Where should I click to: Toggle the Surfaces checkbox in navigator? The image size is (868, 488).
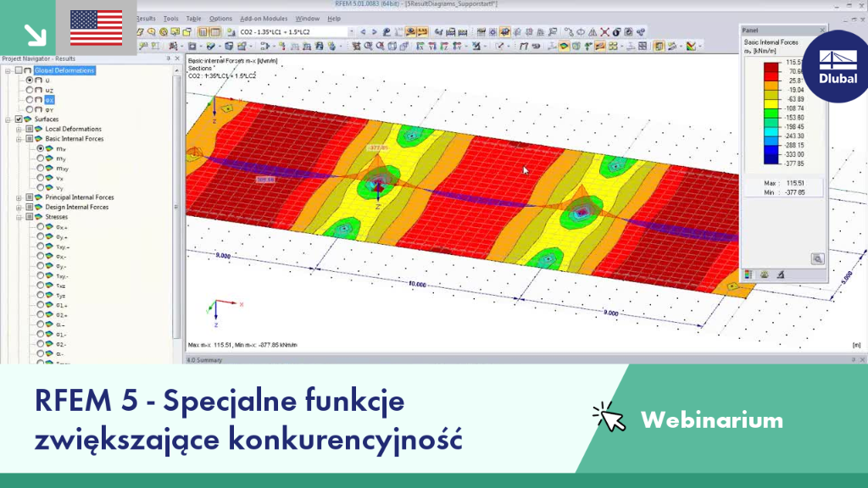19,119
